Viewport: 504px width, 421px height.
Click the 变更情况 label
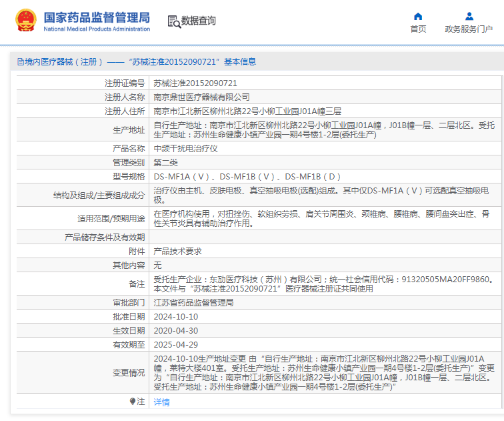[x=129, y=373]
